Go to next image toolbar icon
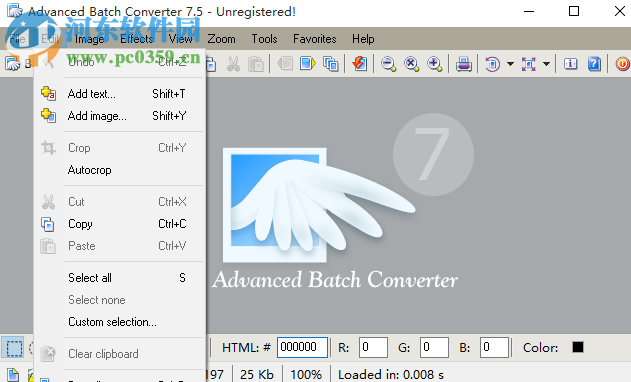 [x=308, y=64]
